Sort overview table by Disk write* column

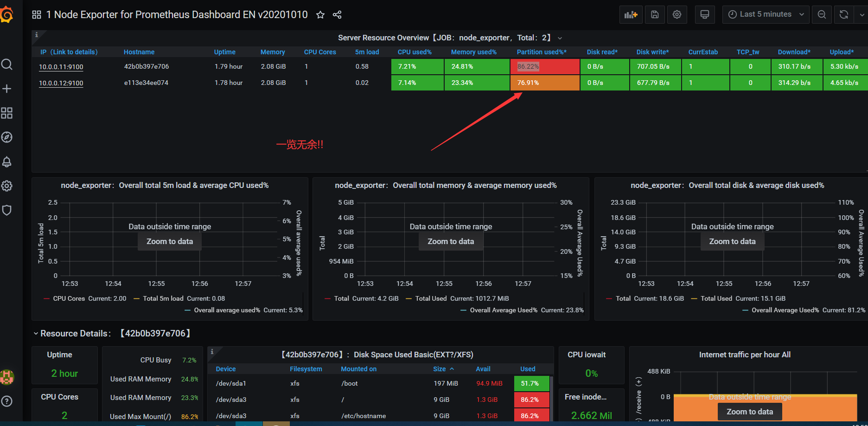point(652,52)
